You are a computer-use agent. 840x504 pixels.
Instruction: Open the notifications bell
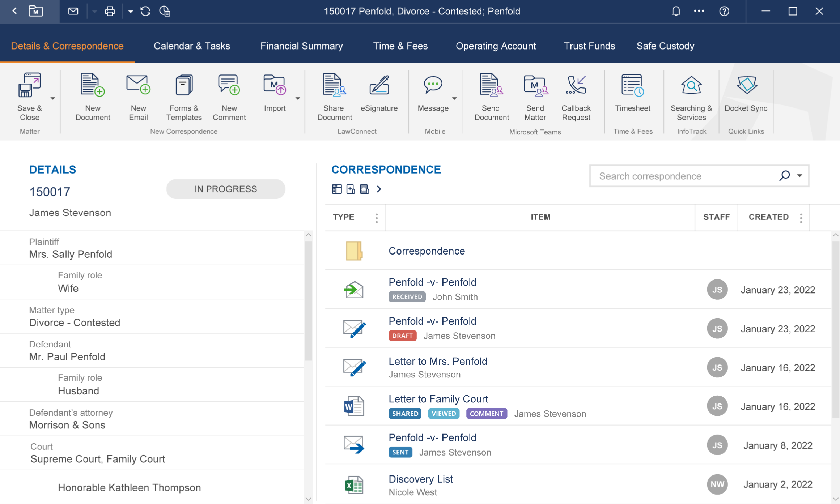[x=675, y=12]
